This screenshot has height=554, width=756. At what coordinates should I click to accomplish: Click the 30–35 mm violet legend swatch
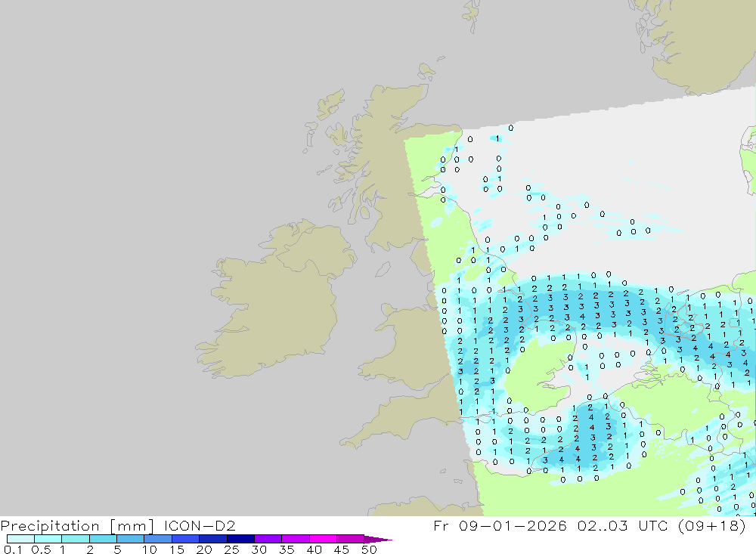[x=268, y=539]
